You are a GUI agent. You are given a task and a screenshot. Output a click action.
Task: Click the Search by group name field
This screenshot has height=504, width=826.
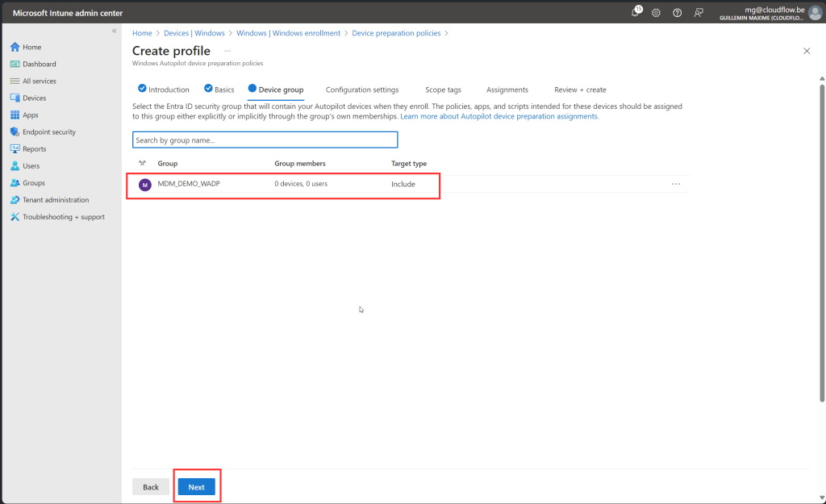265,140
